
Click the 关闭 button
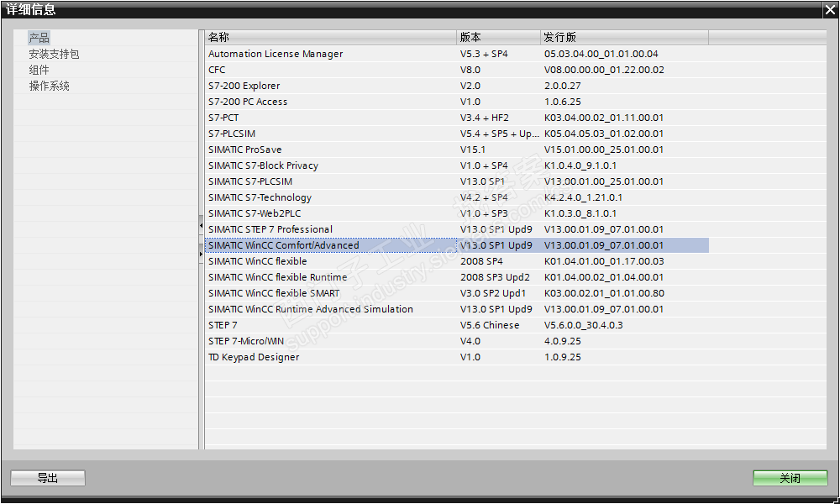coord(790,478)
